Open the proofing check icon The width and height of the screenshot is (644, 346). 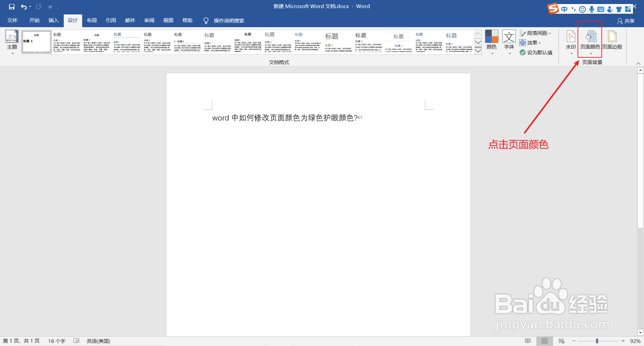(76, 341)
